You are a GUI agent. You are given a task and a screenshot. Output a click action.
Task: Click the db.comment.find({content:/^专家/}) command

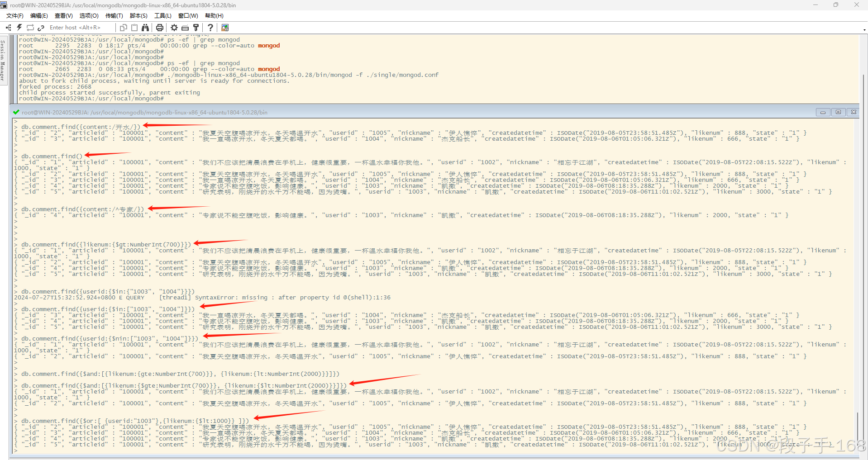82,209
